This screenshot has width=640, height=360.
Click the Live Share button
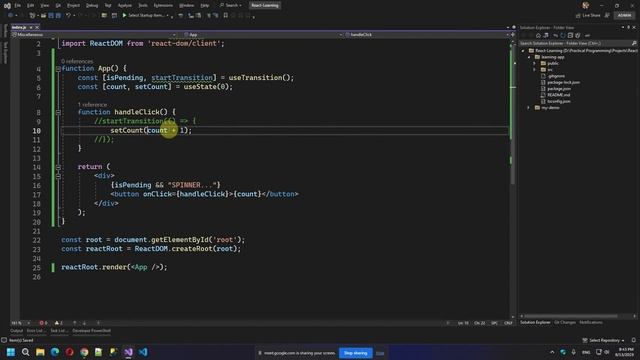[x=588, y=16]
